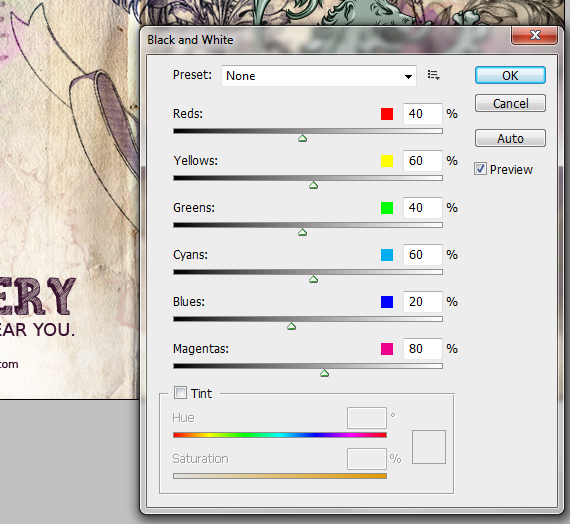Click the Magentas slider handle
This screenshot has height=524, width=570.
pyautogui.click(x=325, y=373)
